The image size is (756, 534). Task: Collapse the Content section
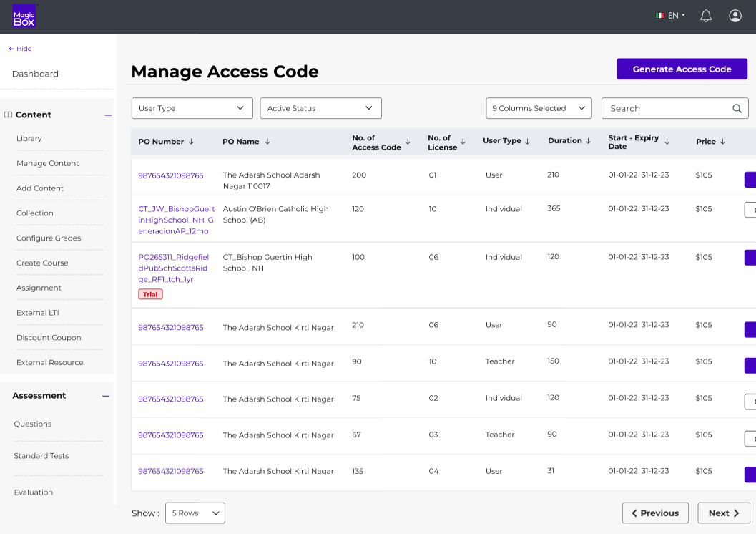point(108,115)
